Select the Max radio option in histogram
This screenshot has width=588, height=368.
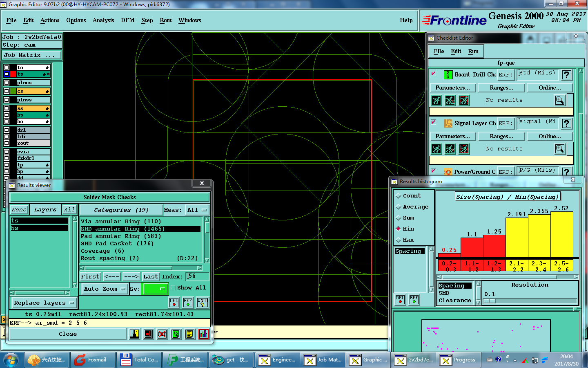click(x=399, y=240)
